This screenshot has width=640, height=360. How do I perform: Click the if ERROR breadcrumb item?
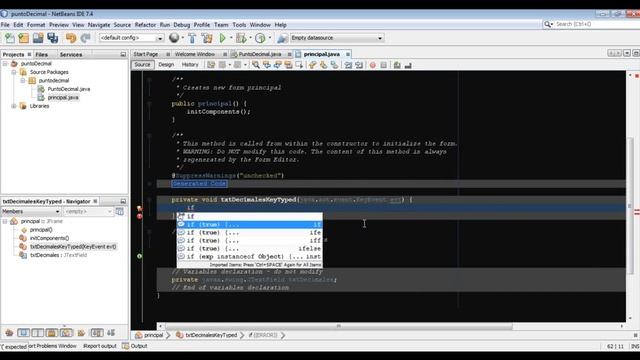pos(263,335)
